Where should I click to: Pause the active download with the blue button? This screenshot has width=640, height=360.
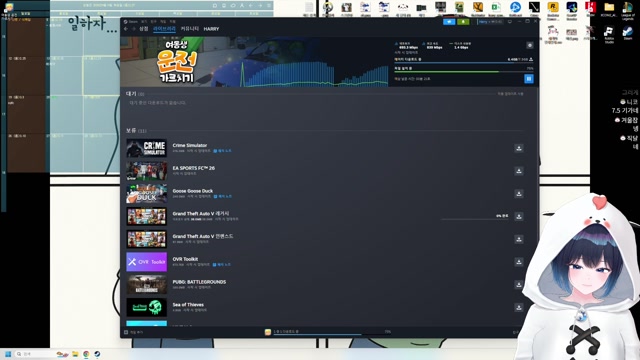pyautogui.click(x=529, y=78)
